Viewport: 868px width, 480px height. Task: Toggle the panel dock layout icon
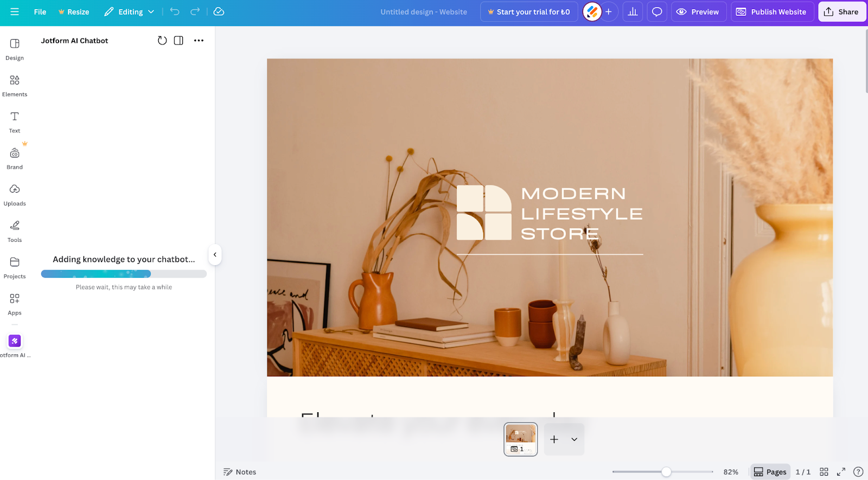[x=178, y=40]
